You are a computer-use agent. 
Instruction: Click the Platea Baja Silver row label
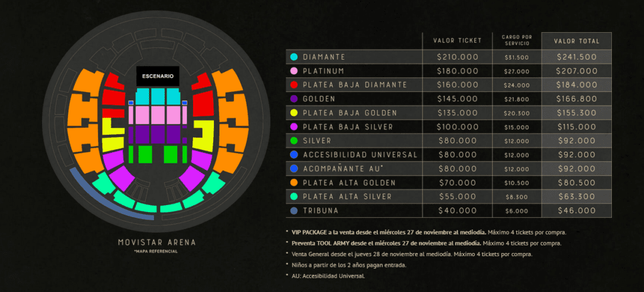point(349,126)
